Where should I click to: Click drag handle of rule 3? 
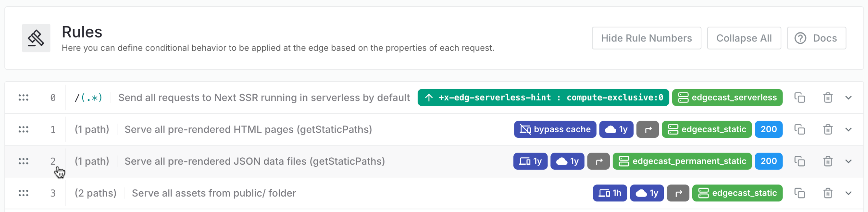click(24, 193)
